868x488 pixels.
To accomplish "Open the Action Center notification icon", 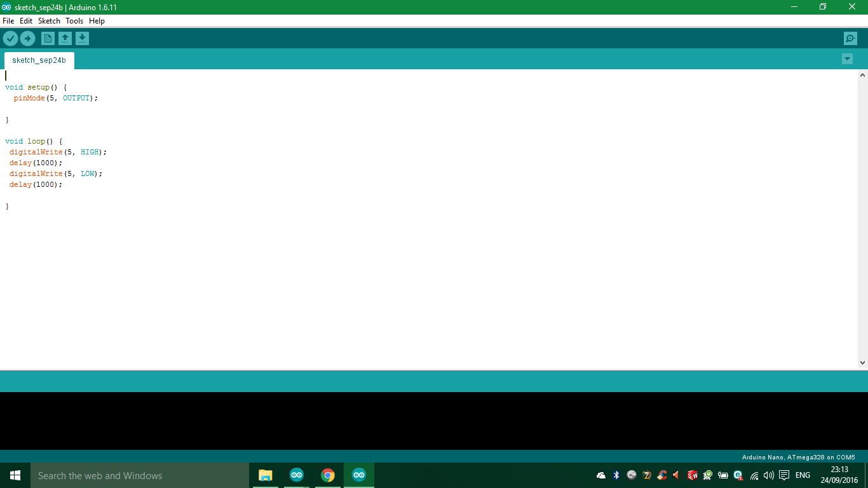I will (784, 475).
